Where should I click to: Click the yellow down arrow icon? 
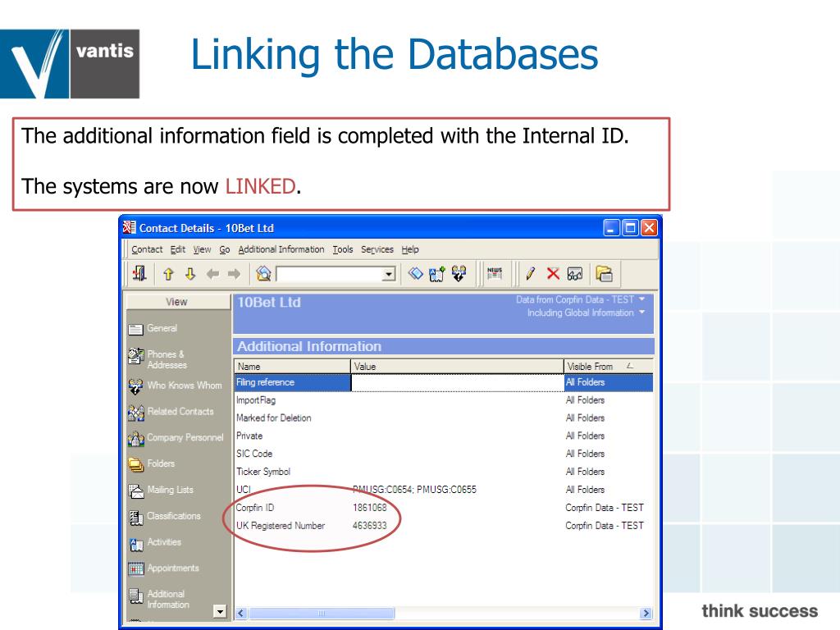pyautogui.click(x=190, y=274)
